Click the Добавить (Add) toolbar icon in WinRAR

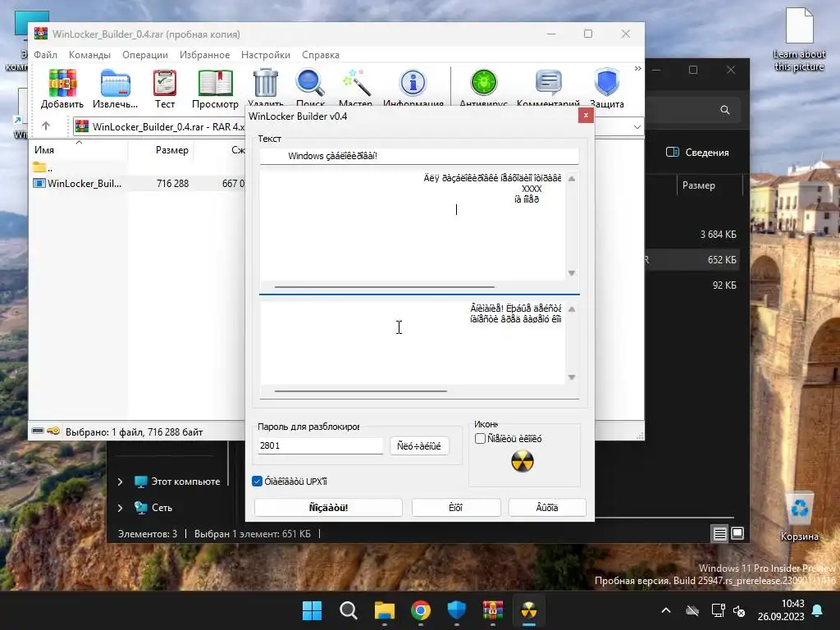coord(62,89)
